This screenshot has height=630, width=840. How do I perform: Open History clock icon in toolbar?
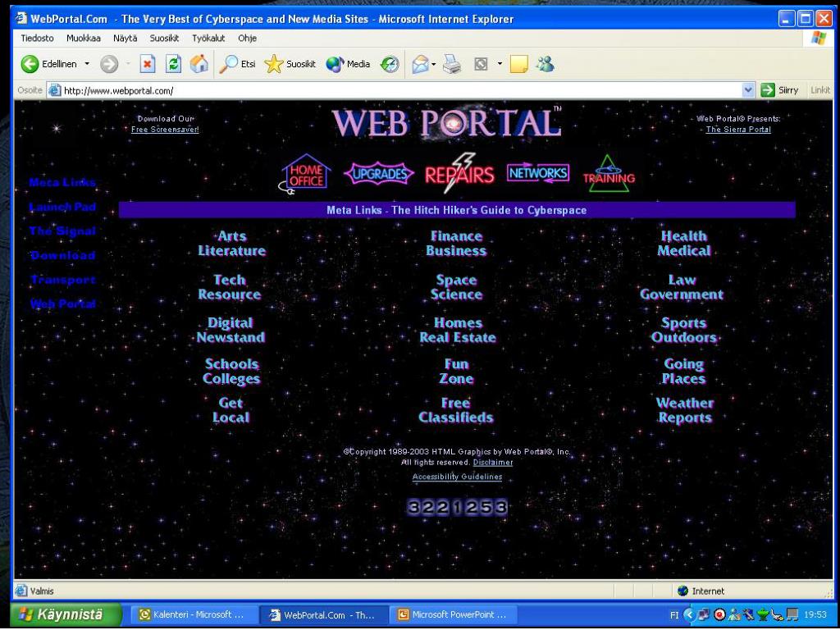coord(390,65)
